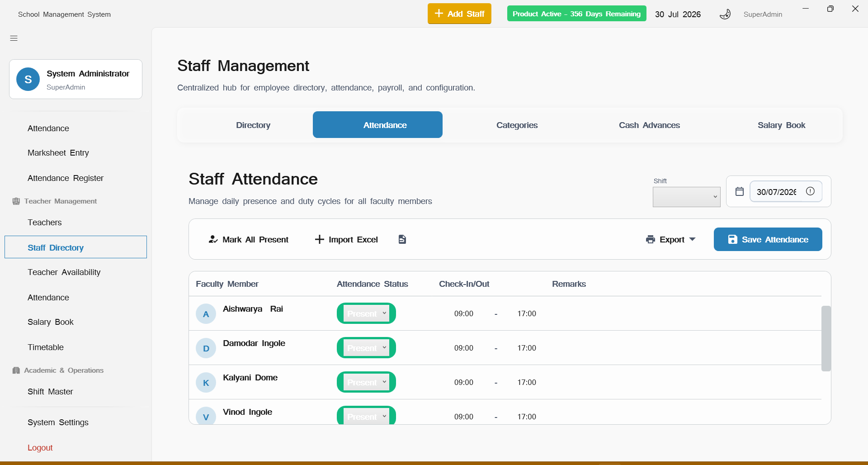Open the Salary Book tab
Image resolution: width=868 pixels, height=465 pixels.
click(x=781, y=125)
